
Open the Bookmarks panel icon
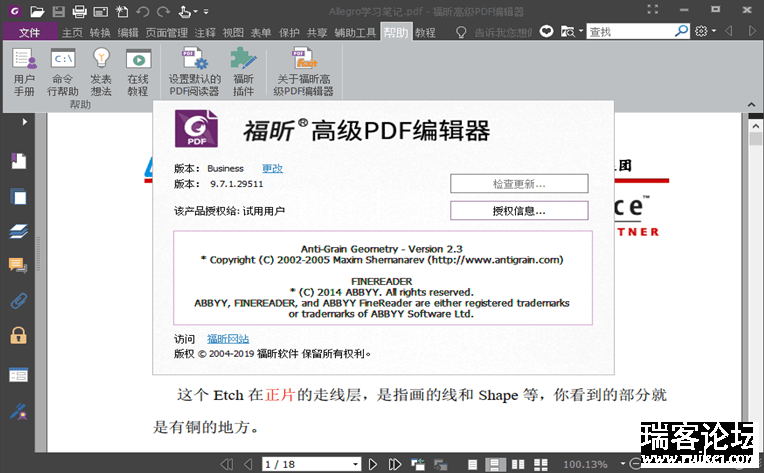point(19,161)
